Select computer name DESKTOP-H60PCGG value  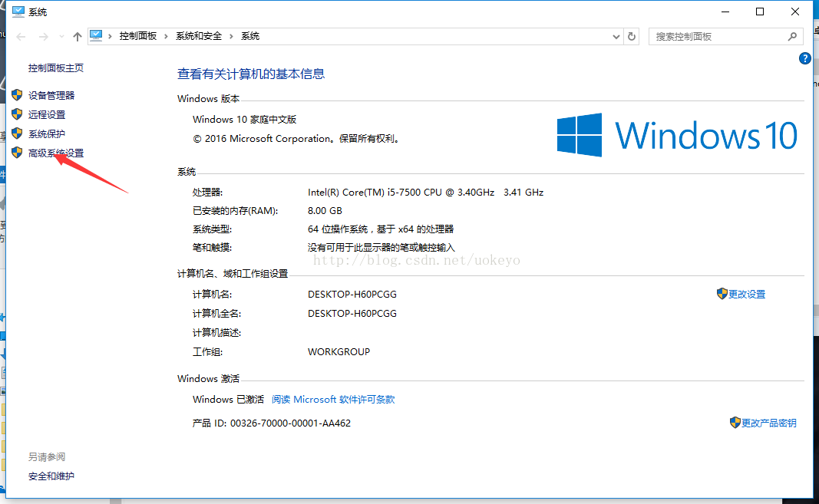[352, 295]
